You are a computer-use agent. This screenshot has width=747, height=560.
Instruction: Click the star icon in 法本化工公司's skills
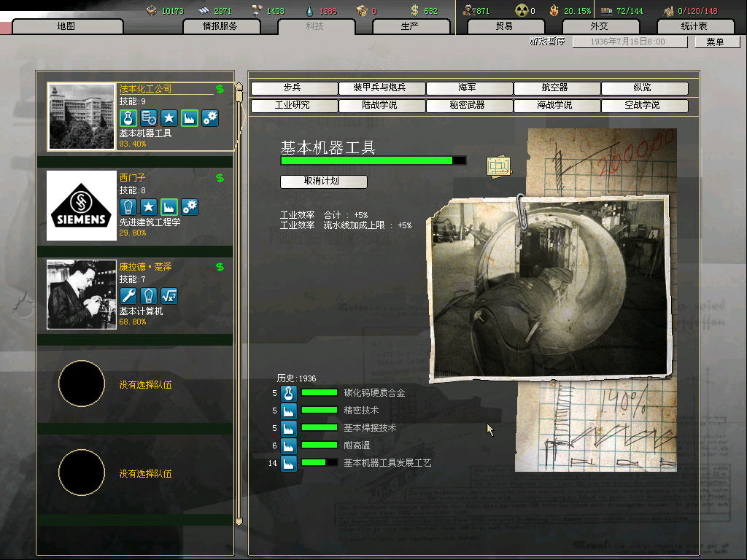[169, 118]
